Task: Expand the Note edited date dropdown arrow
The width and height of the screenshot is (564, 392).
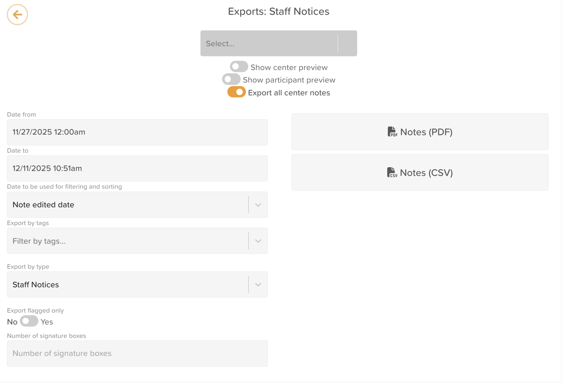Action: click(258, 205)
